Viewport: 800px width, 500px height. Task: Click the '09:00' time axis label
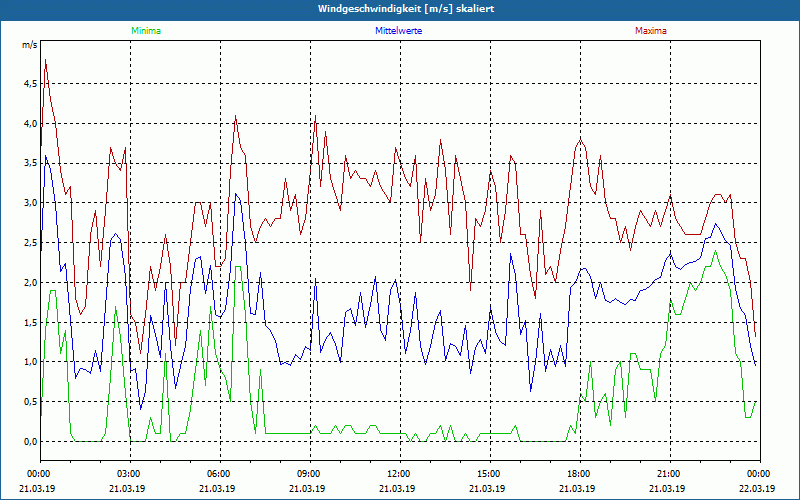click(310, 474)
